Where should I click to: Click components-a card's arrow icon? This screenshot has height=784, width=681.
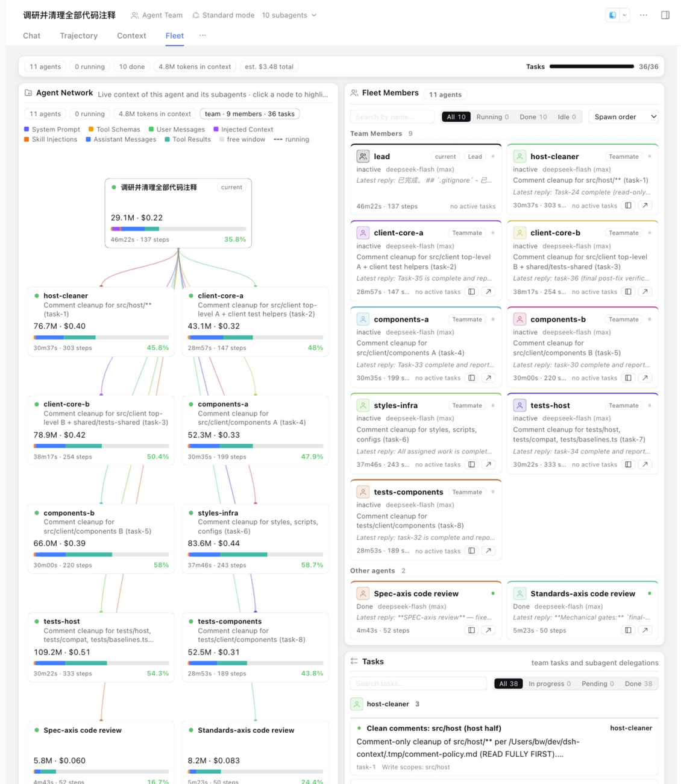pyautogui.click(x=489, y=378)
